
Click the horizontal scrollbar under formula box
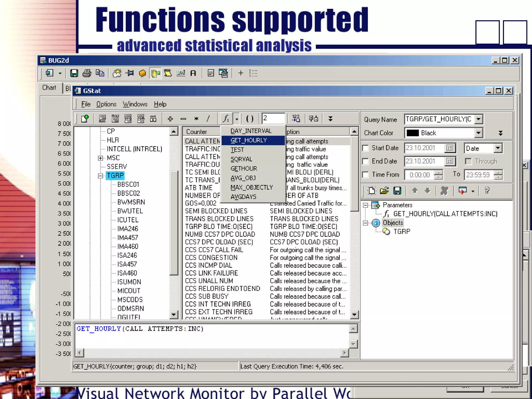pos(212,353)
